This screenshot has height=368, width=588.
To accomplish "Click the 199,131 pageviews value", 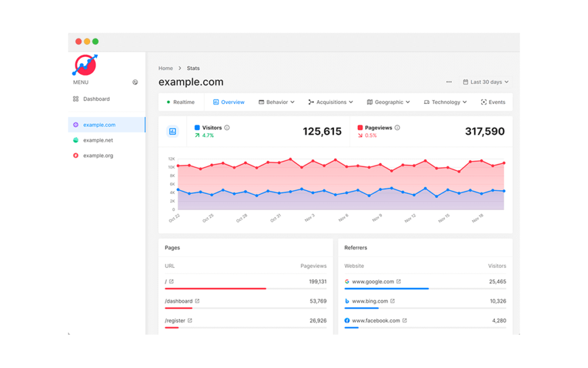I will pyautogui.click(x=318, y=281).
